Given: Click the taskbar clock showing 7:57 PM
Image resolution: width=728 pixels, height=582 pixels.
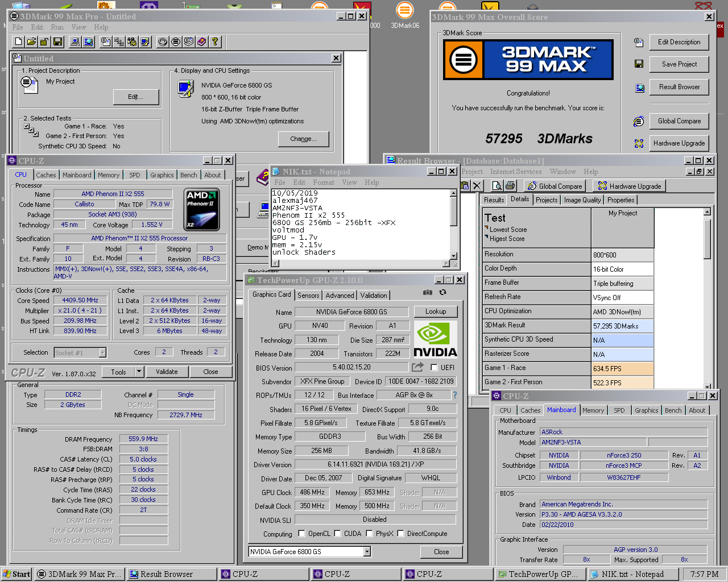Looking at the screenshot, I should pos(704,574).
